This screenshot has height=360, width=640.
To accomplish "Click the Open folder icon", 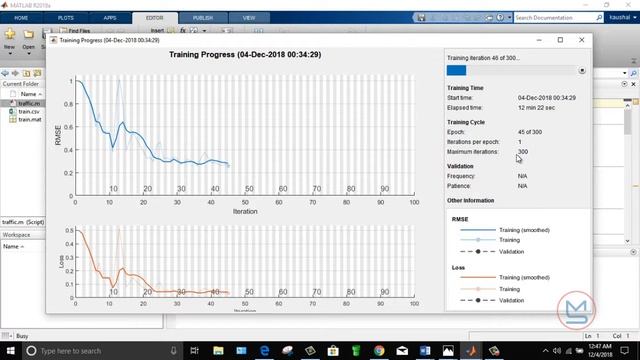I will coord(28,34).
